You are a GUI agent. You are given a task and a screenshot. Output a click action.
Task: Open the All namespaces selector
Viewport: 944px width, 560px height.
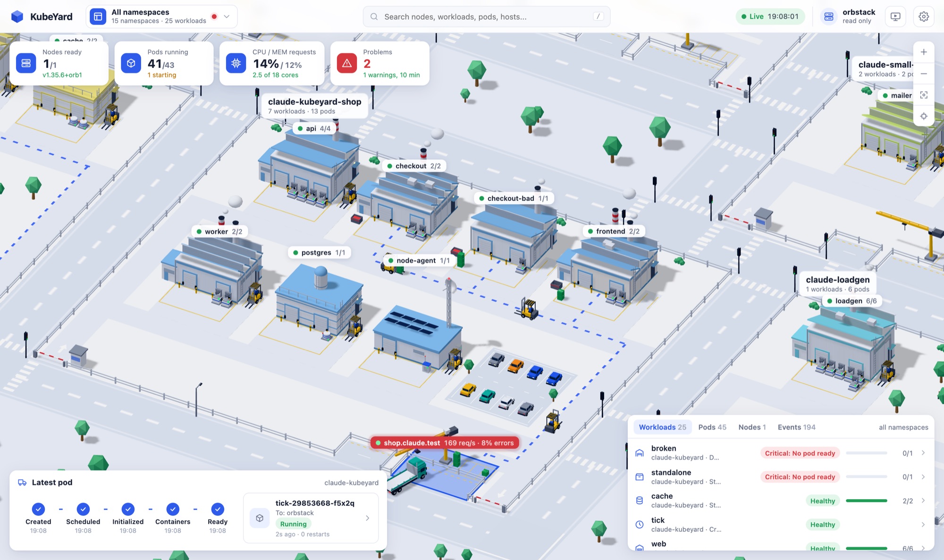point(161,17)
